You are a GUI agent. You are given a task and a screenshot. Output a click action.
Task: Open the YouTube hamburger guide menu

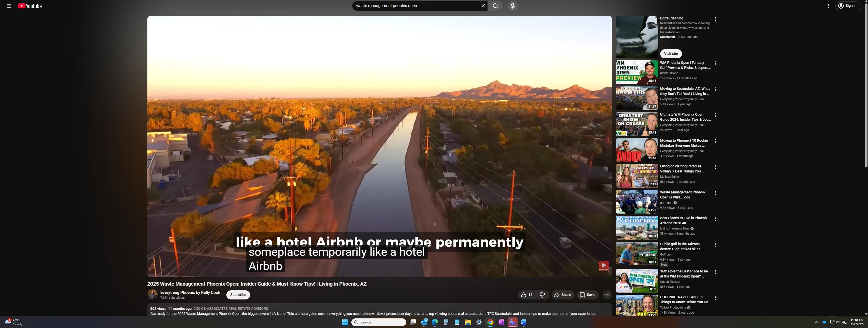[x=9, y=6]
